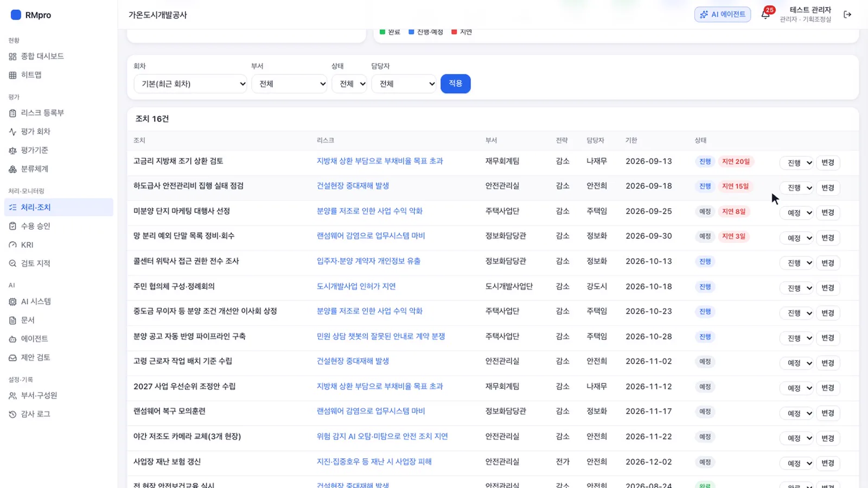This screenshot has height=488, width=868.
Task: Click the 조치 column header
Action: [139, 140]
